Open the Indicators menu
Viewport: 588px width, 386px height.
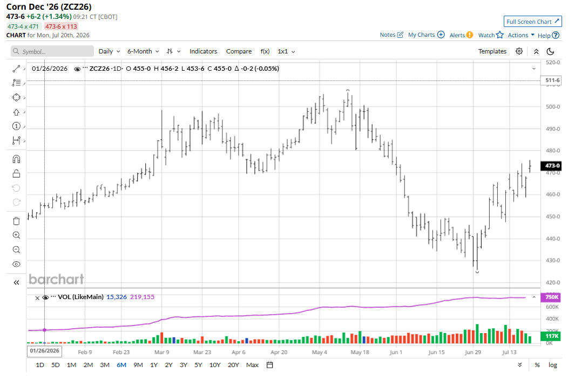pos(203,51)
